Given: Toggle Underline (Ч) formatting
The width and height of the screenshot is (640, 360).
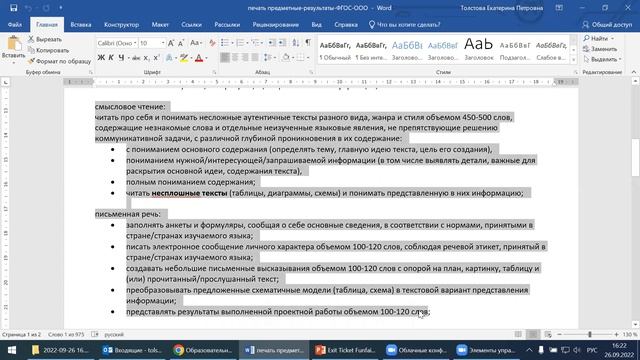Looking at the screenshot, I should [121, 58].
